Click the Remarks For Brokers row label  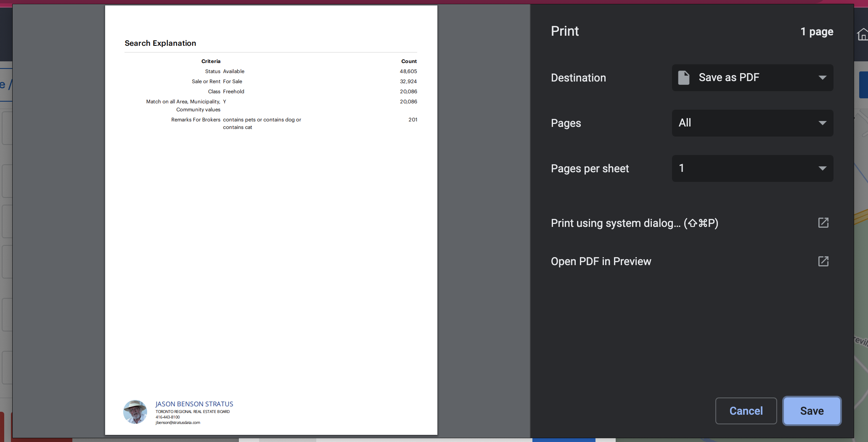click(x=196, y=120)
